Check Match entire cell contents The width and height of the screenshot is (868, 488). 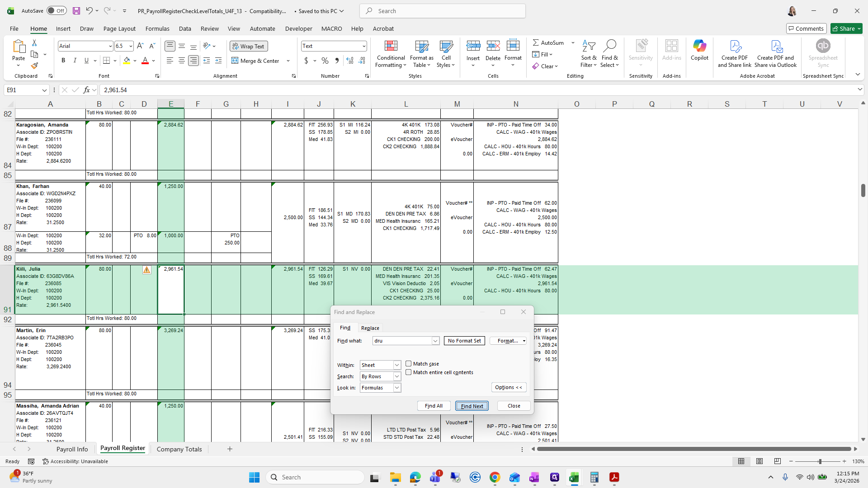409,372
